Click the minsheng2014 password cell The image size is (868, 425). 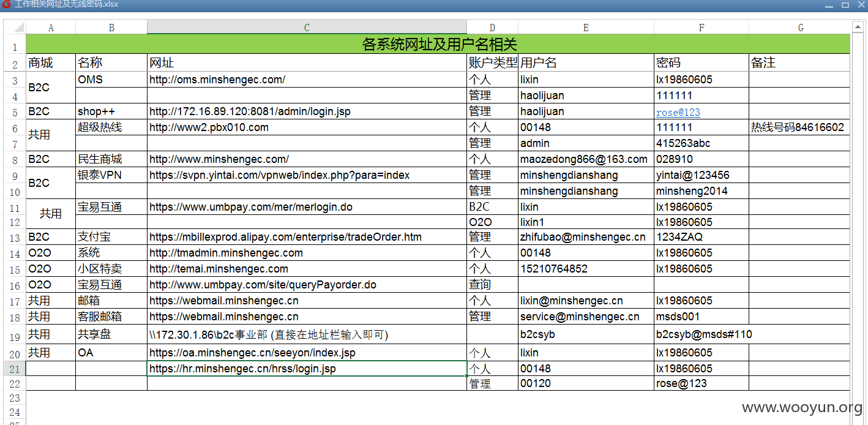click(702, 191)
